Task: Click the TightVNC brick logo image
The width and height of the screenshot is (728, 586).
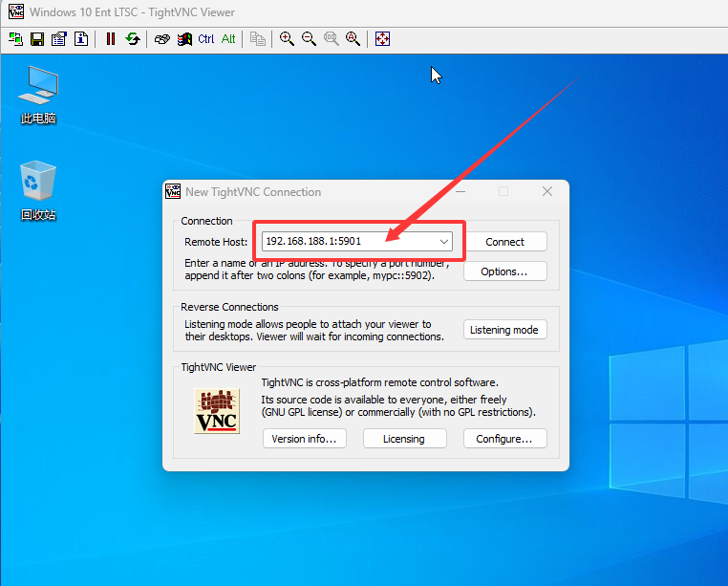Action: coord(217,411)
